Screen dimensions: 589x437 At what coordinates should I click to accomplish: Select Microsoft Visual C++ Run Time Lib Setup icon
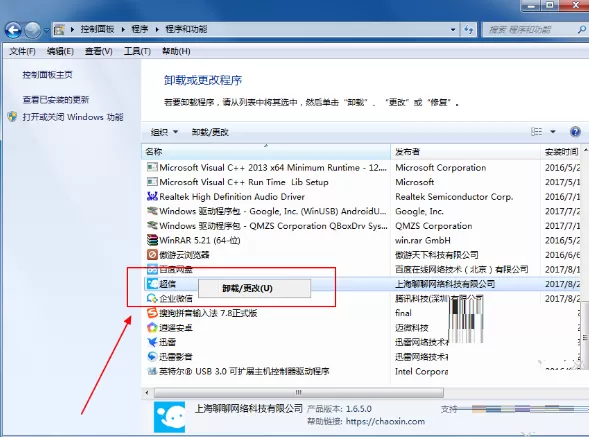152,182
